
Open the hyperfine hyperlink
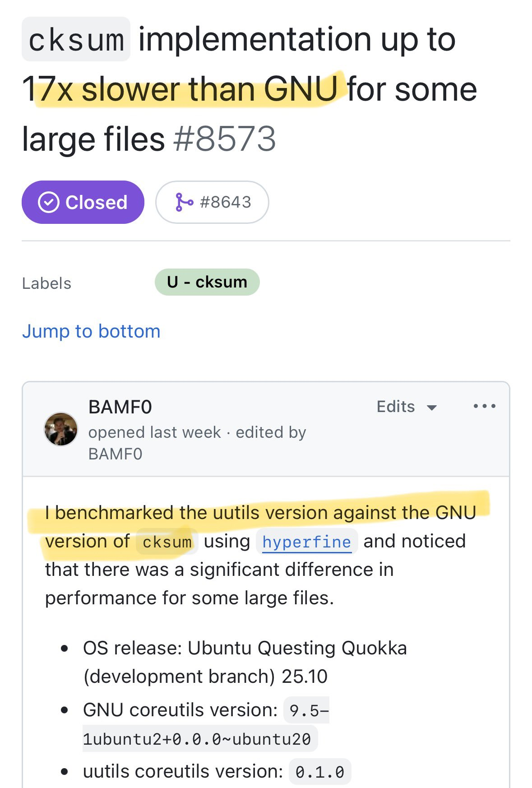307,542
